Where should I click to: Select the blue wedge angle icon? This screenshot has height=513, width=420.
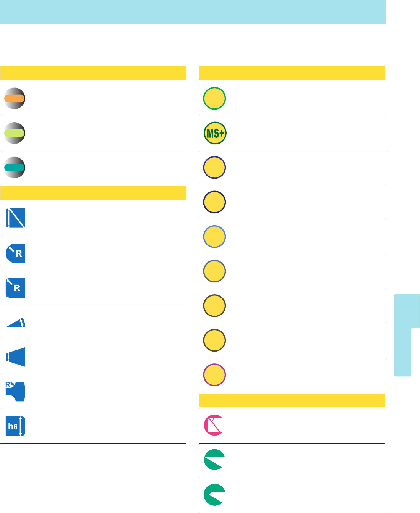15,323
